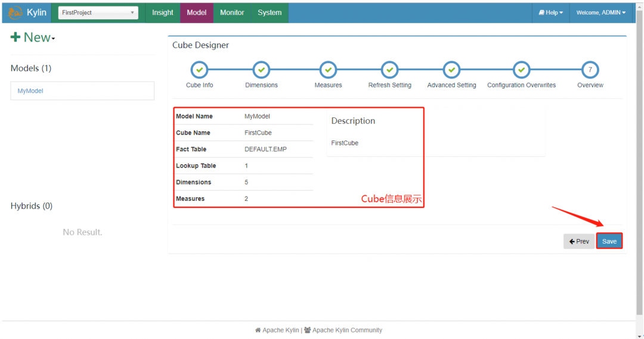Image resolution: width=644 pixels, height=339 pixels.
Task: Click the Measures row label in overview
Action: coord(190,198)
